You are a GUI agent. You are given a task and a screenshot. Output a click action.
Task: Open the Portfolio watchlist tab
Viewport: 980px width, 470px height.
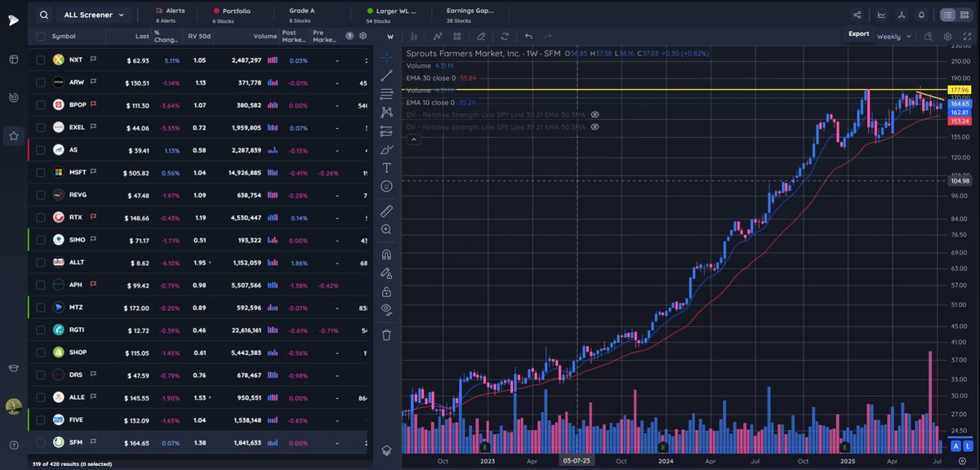[x=232, y=15]
